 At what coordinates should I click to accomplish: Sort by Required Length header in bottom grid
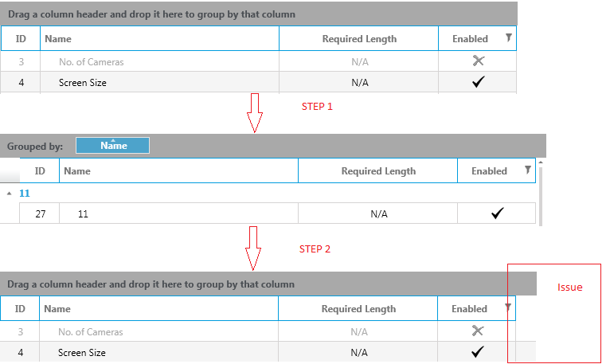(358, 309)
